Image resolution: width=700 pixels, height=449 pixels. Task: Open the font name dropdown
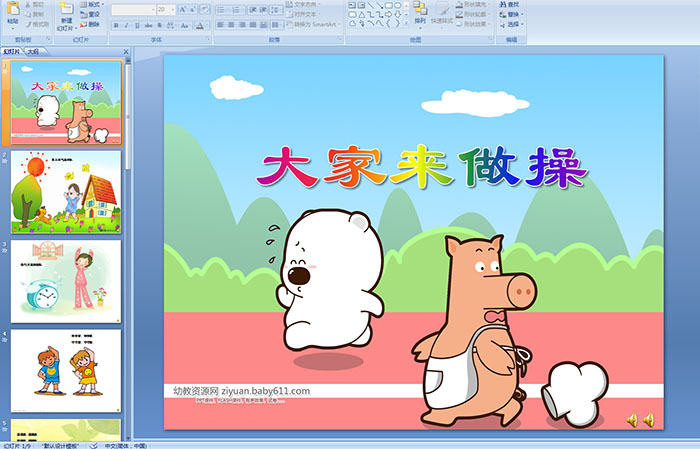(153, 9)
